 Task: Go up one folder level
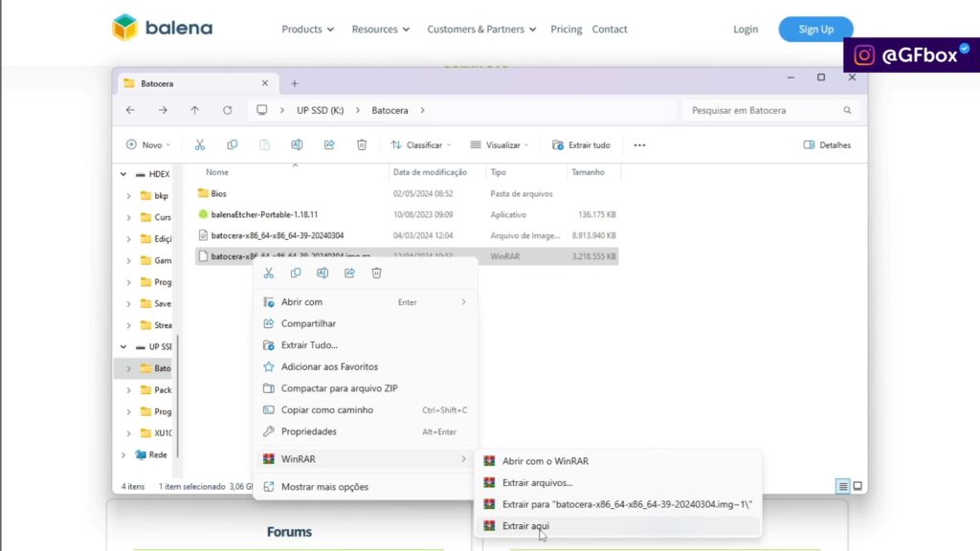tap(195, 110)
